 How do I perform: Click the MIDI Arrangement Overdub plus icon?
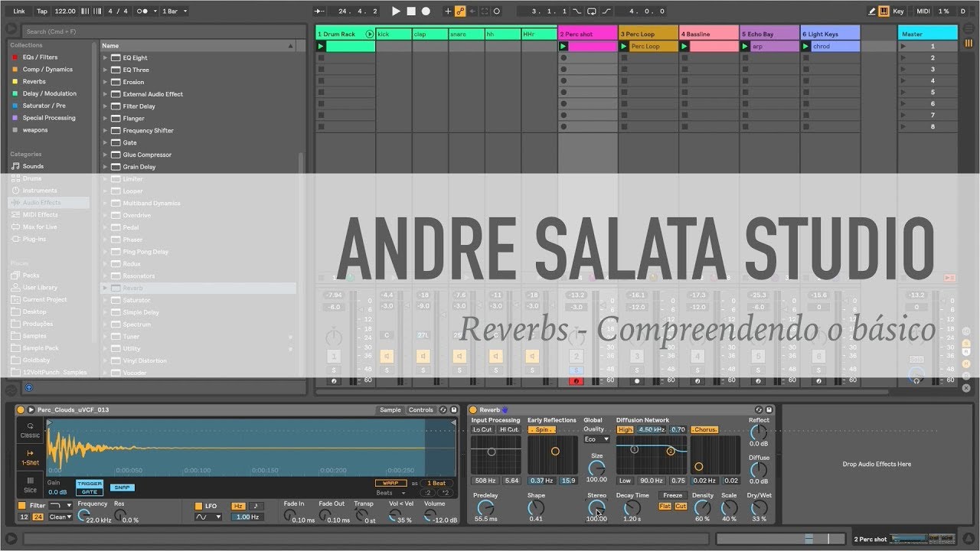coord(448,11)
